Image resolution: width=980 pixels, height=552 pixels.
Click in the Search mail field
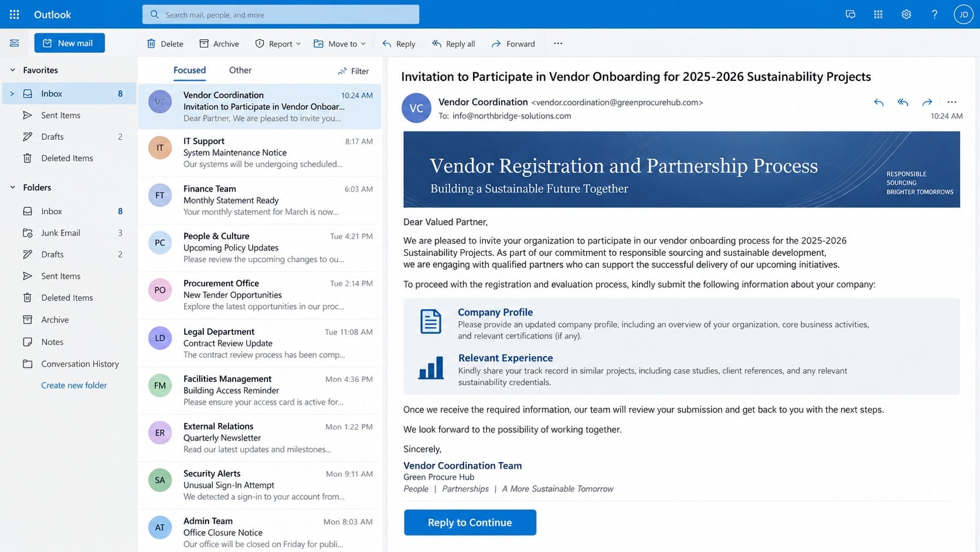(281, 15)
